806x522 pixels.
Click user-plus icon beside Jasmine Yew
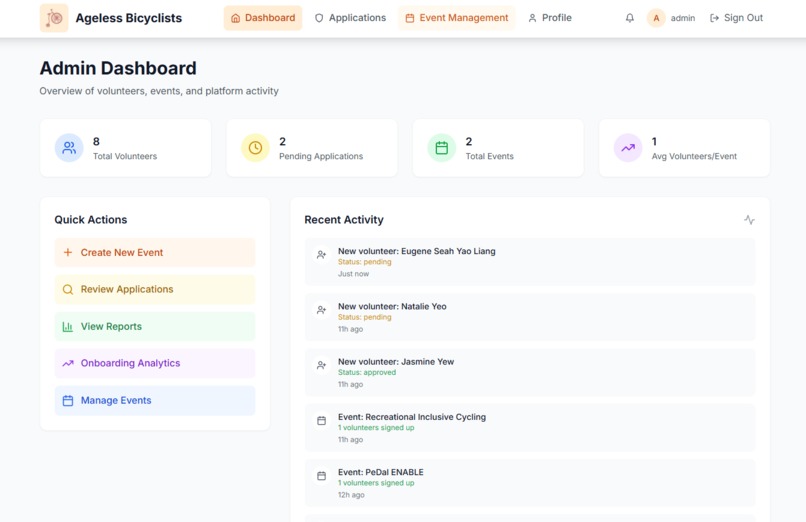(321, 365)
